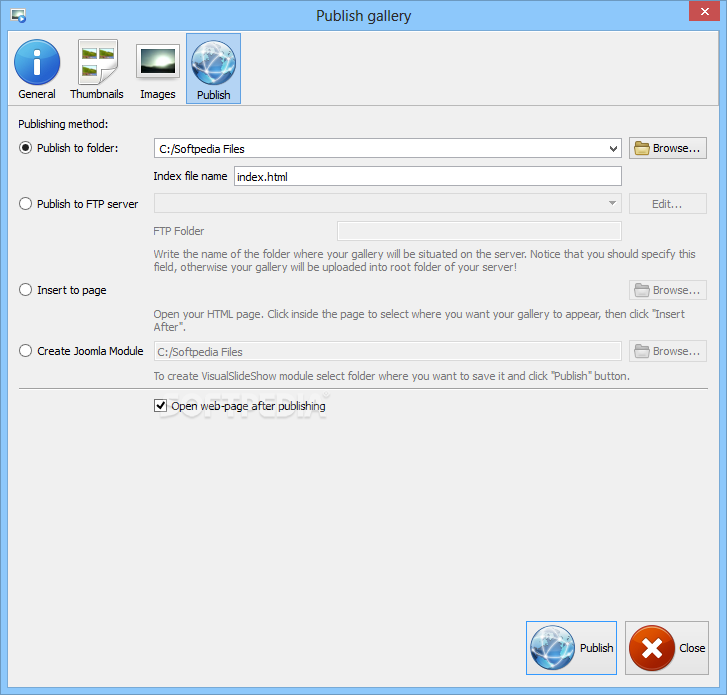Switch to the Thumbnails tab

97,70
